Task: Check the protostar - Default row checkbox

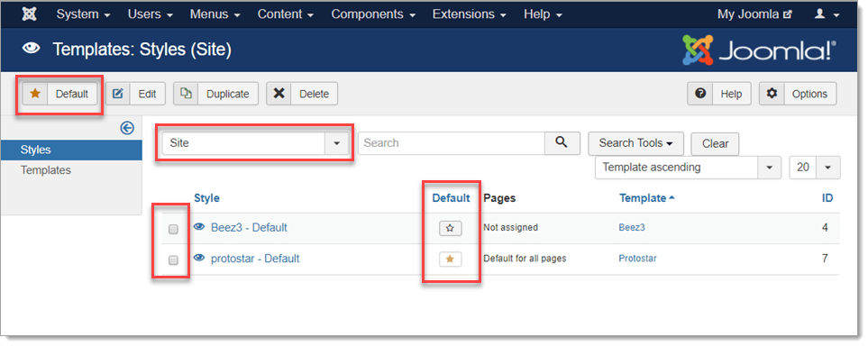Action: [x=173, y=260]
